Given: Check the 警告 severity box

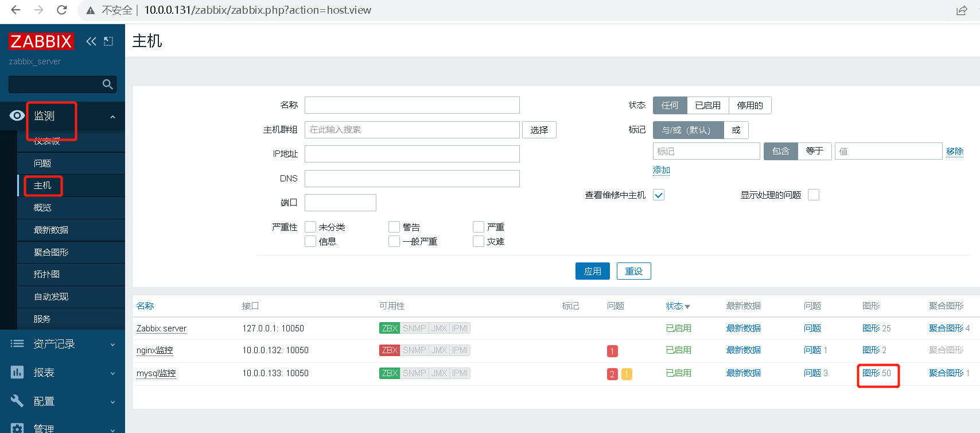Looking at the screenshot, I should point(394,227).
